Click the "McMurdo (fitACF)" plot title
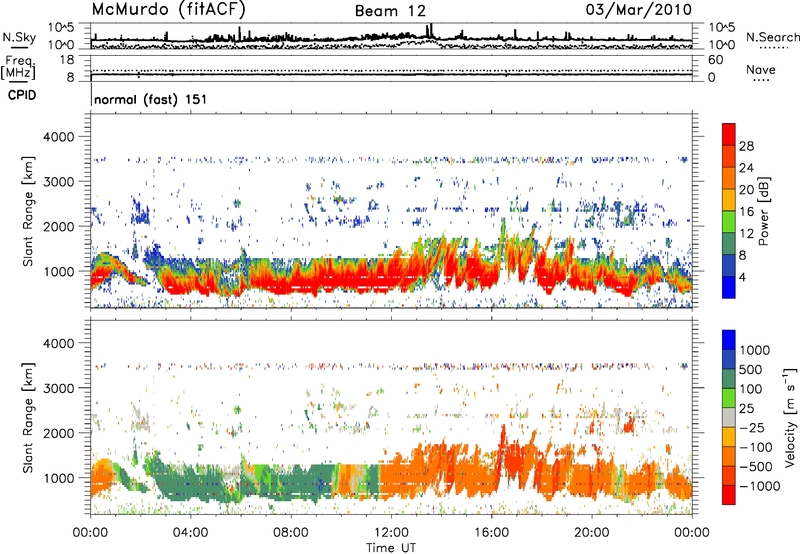 coord(168,10)
